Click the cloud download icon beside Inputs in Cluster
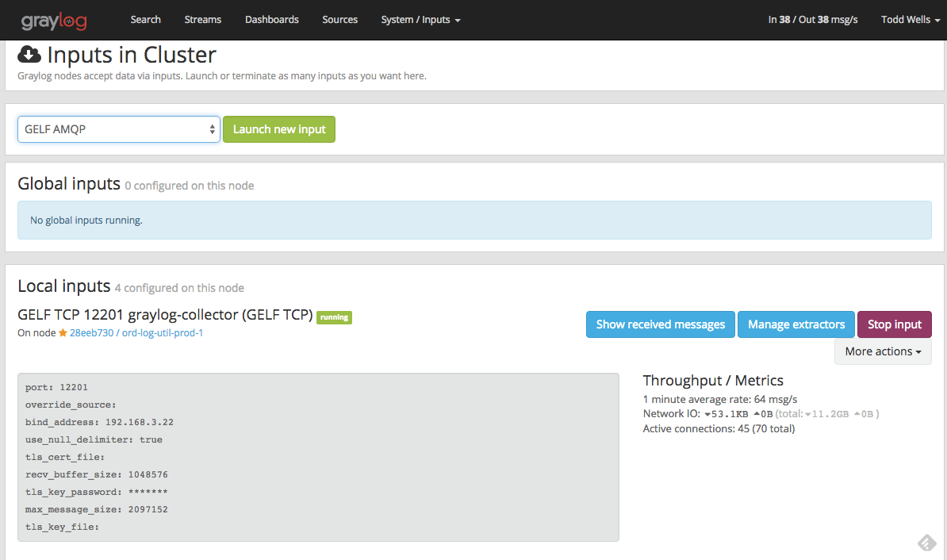The image size is (947, 560). (29, 55)
